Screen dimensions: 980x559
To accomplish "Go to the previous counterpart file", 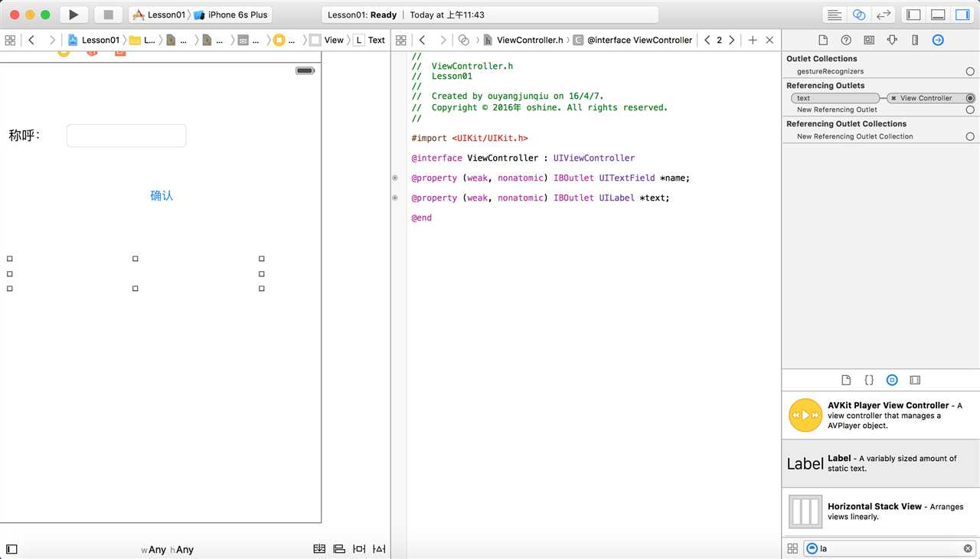I will click(707, 40).
